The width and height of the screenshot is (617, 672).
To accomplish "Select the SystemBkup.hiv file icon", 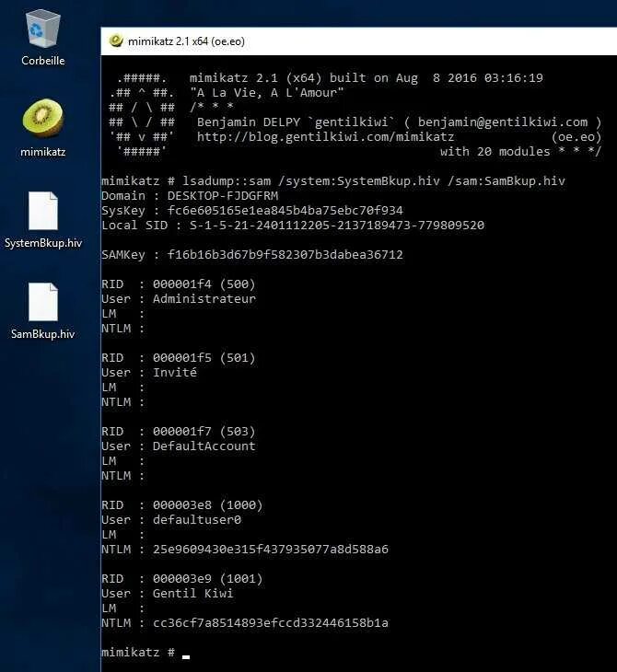I will (43, 211).
